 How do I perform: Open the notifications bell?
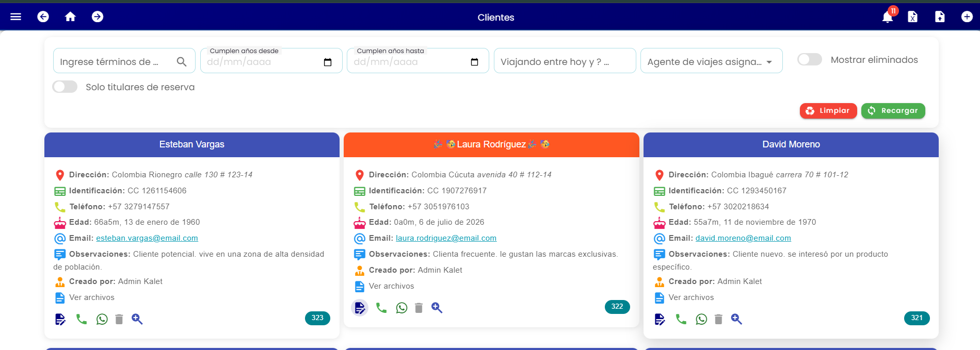pyautogui.click(x=888, y=17)
